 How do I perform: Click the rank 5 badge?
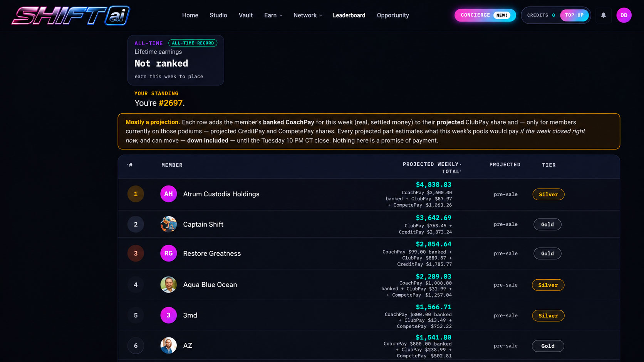(136, 315)
